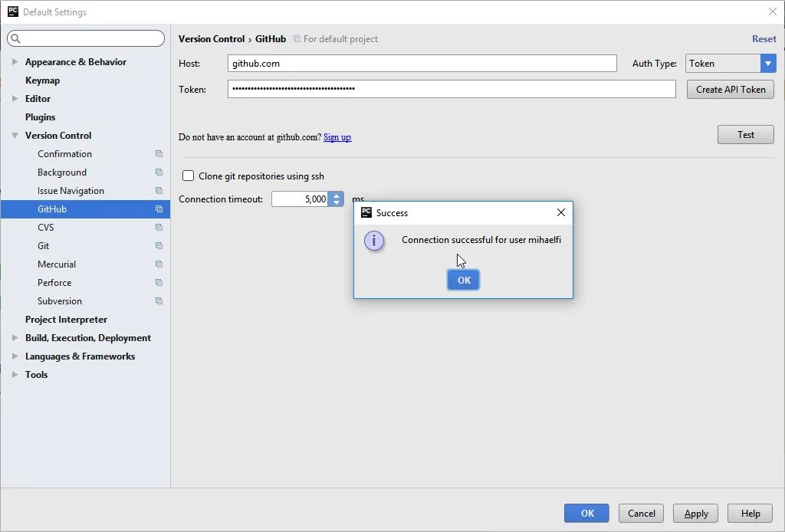Screen dimensions: 785x532
Task: Click PyCharm logo in Success dialog title
Action: coord(366,212)
